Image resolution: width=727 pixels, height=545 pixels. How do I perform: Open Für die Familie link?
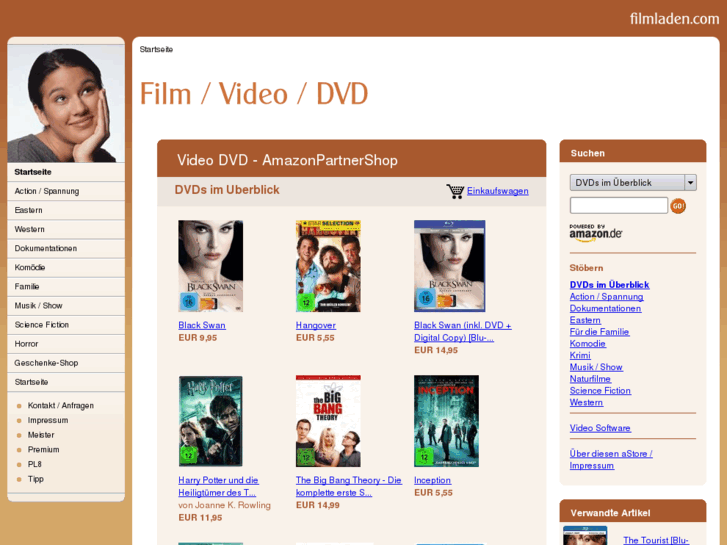pos(599,332)
